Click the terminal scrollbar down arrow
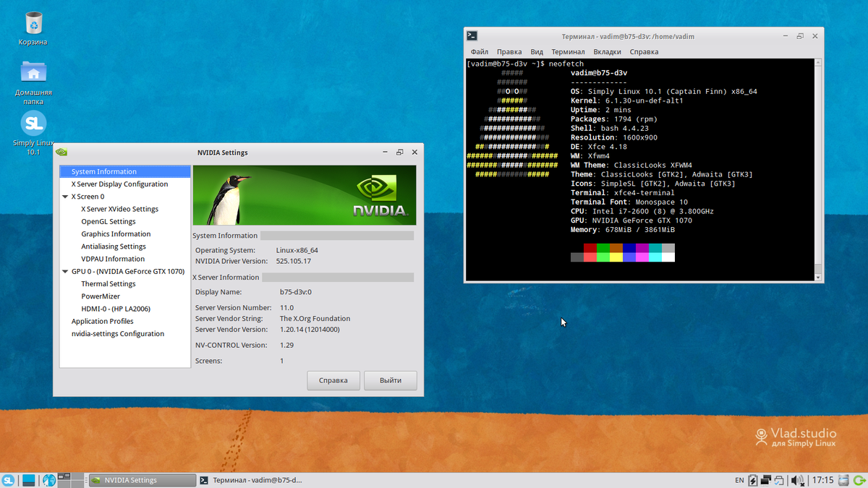868x488 pixels. click(818, 277)
